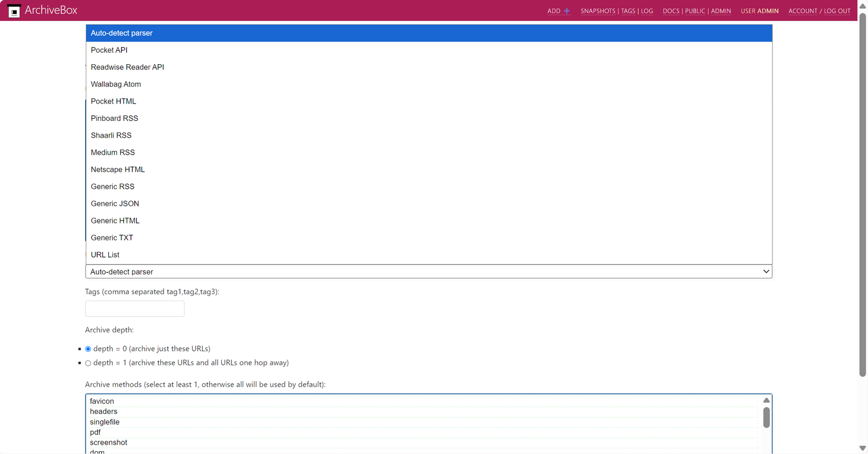Choose Generic RSS parser
Screen dimensions: 868x454
pyautogui.click(x=429, y=186)
